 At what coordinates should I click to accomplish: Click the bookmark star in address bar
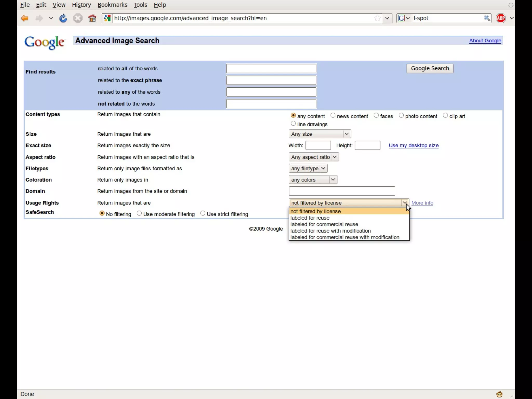[377, 18]
